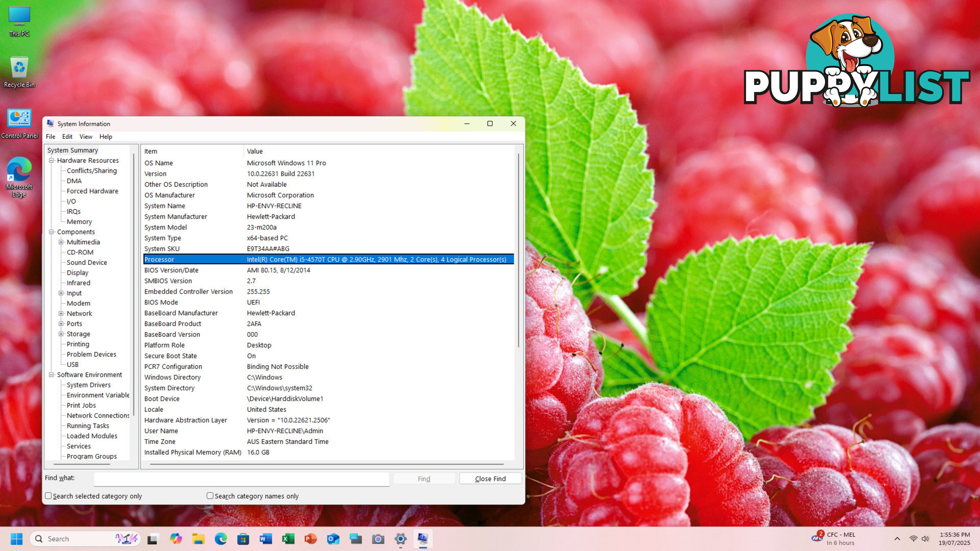Expand the Ports tree node

click(x=61, y=324)
